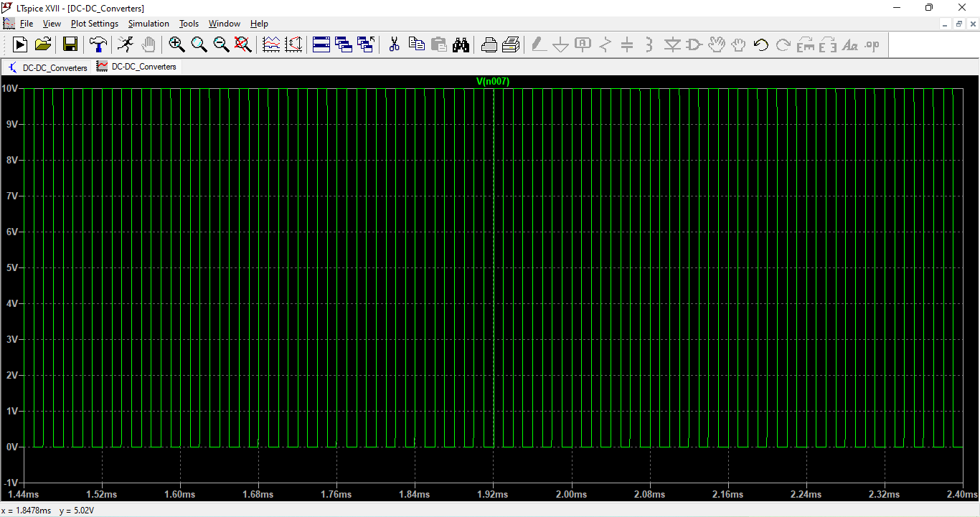Screen dimensions: 980x517
Task: Click the Print Setup icon
Action: (489, 45)
